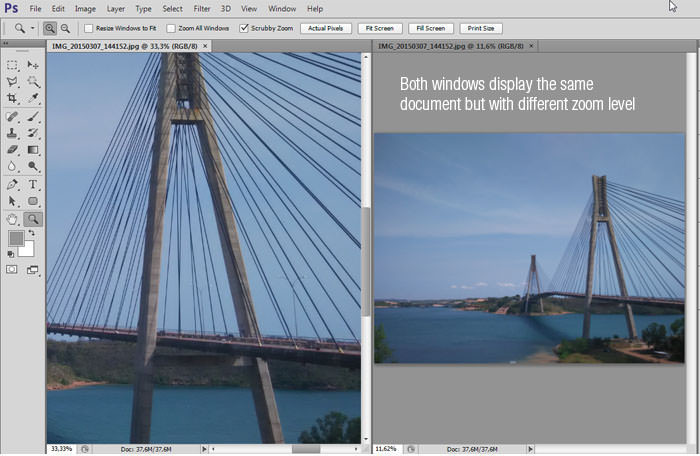Open the foreground color swatch
700x456 pixels.
click(16, 238)
